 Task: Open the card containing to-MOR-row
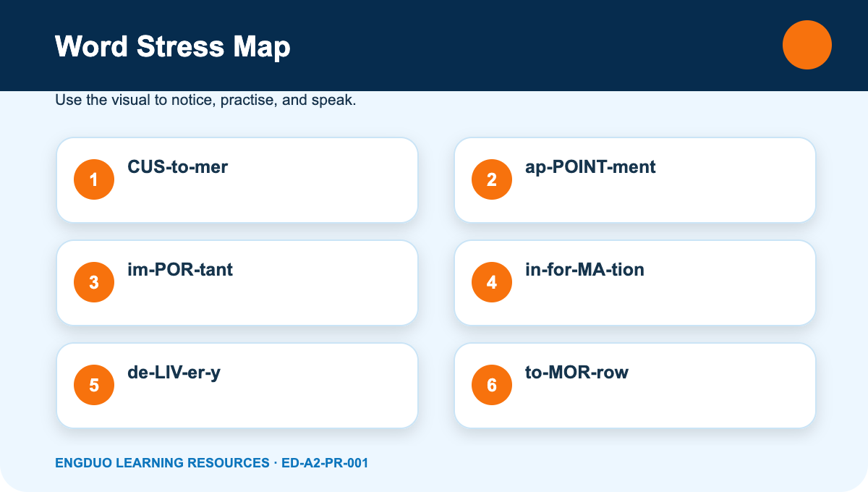635,385
